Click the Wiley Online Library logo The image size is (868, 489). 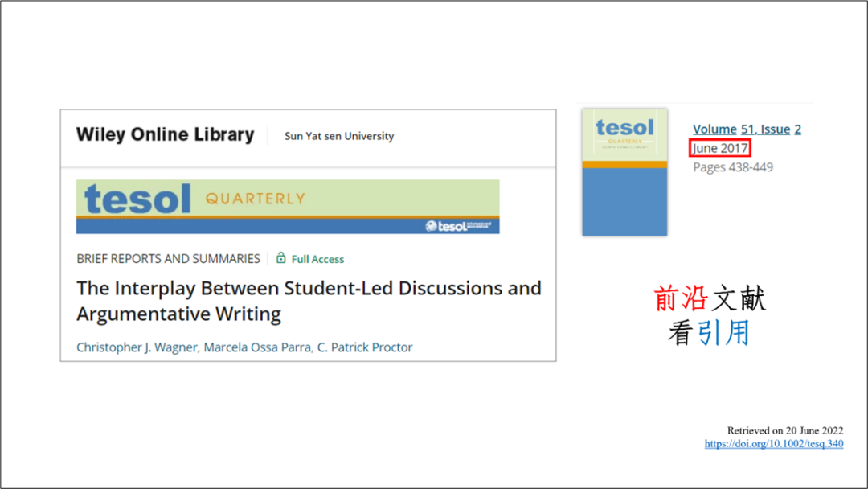[165, 135]
